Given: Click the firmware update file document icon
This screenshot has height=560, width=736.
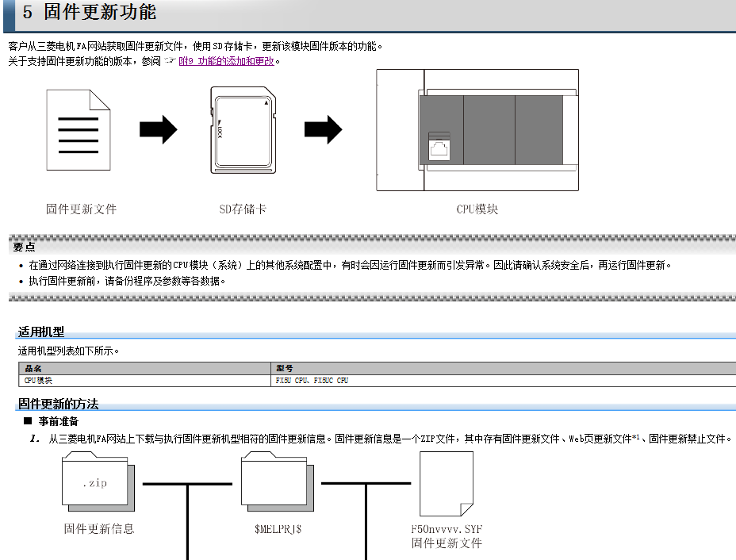Looking at the screenshot, I should tap(79, 130).
